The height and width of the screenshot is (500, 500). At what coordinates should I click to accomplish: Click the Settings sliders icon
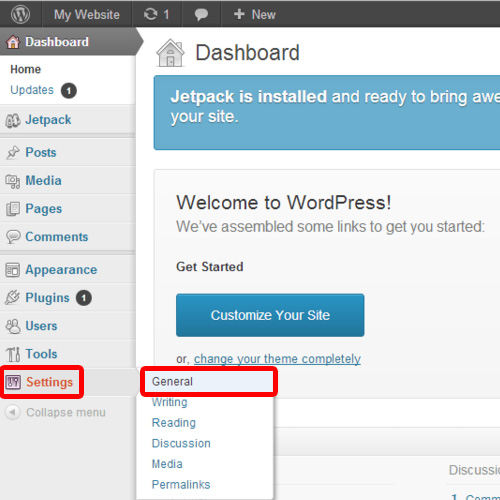(13, 382)
